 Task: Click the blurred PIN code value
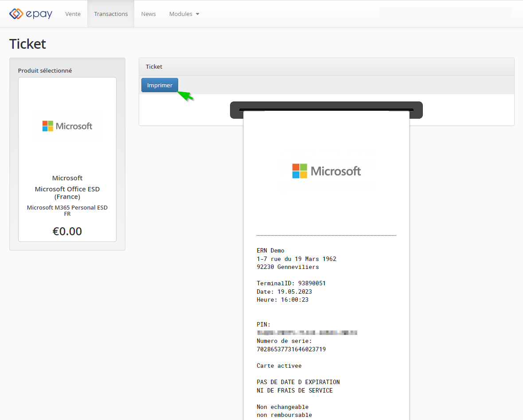click(x=307, y=333)
